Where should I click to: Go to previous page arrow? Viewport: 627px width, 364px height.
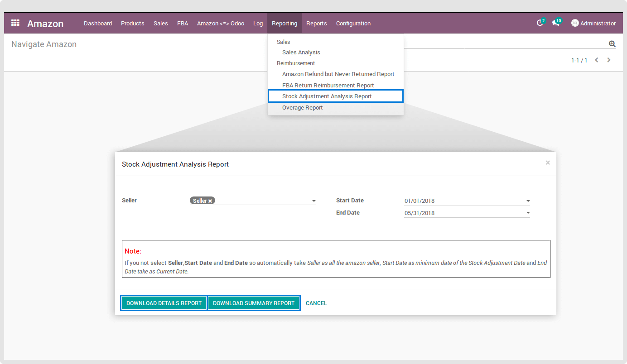click(x=597, y=60)
